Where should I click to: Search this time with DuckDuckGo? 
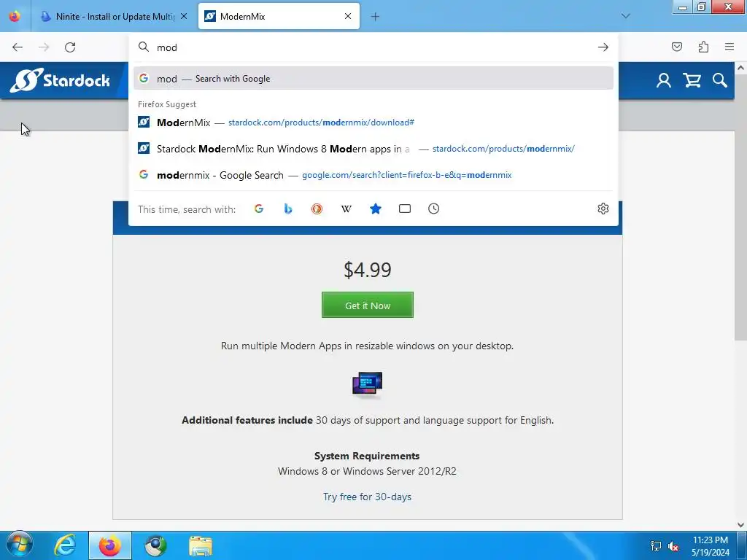point(317,209)
